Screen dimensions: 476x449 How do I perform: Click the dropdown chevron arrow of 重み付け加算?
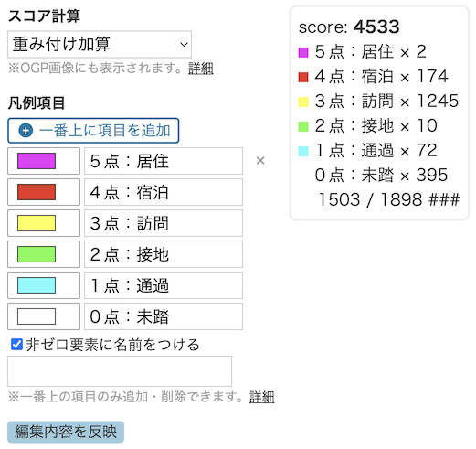pos(184,45)
